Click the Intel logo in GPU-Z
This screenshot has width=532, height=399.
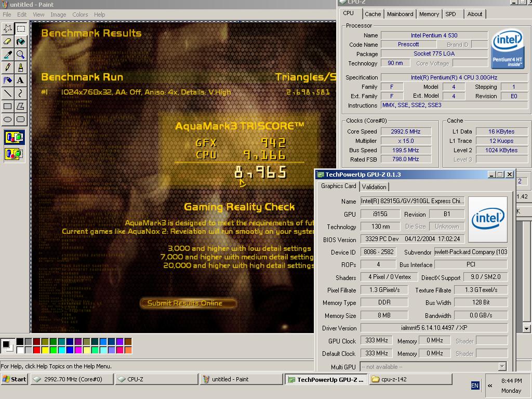pos(487,219)
